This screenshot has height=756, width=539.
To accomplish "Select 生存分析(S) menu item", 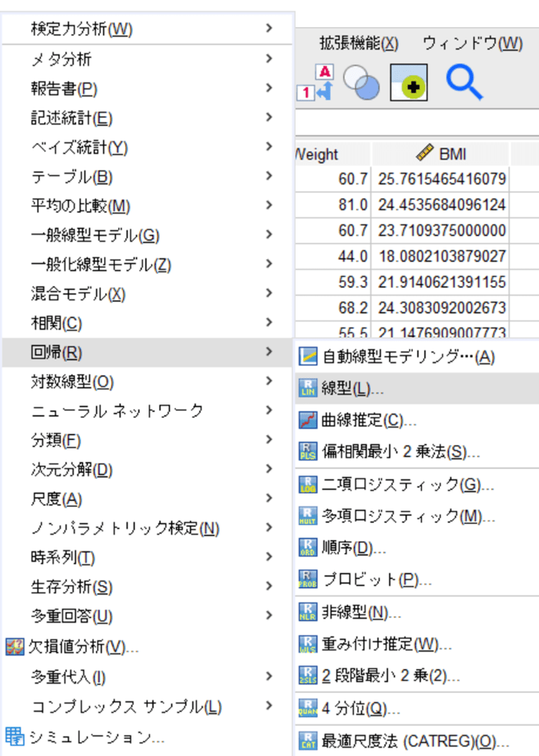I will [148, 587].
